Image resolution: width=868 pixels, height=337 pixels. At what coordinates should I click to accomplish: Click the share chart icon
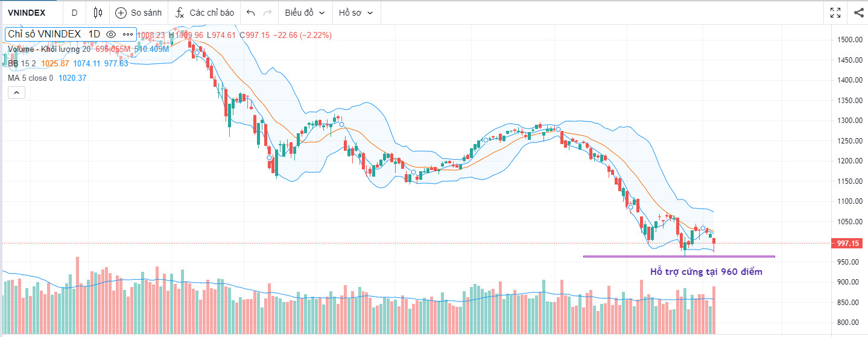coord(859,13)
